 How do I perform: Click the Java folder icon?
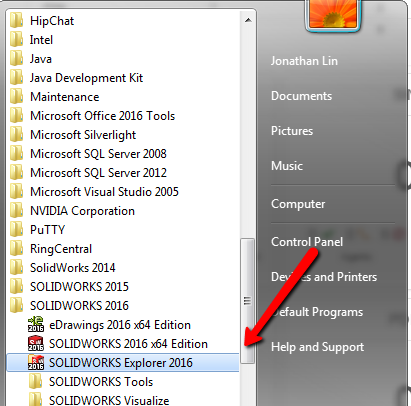[16, 58]
